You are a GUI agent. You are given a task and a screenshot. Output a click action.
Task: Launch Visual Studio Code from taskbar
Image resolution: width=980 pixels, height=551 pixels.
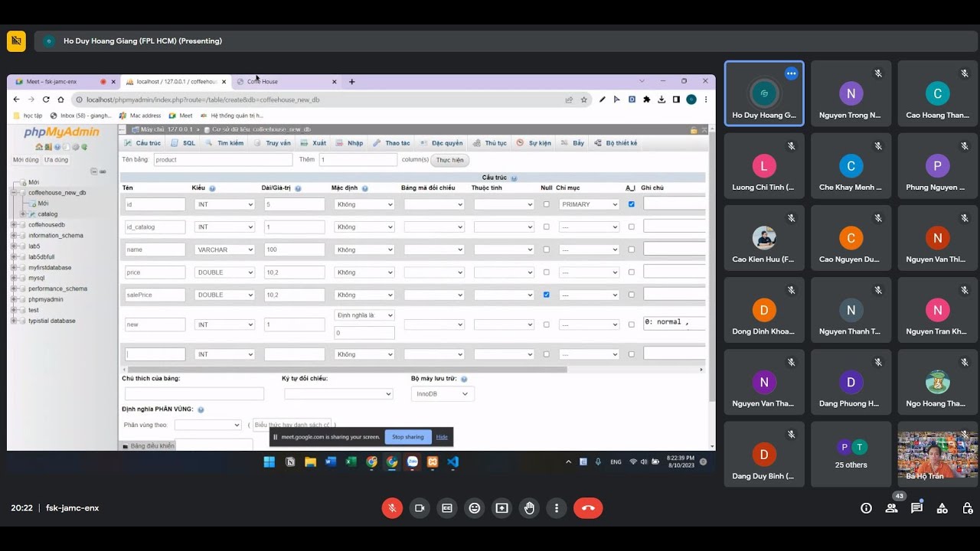[x=452, y=462]
